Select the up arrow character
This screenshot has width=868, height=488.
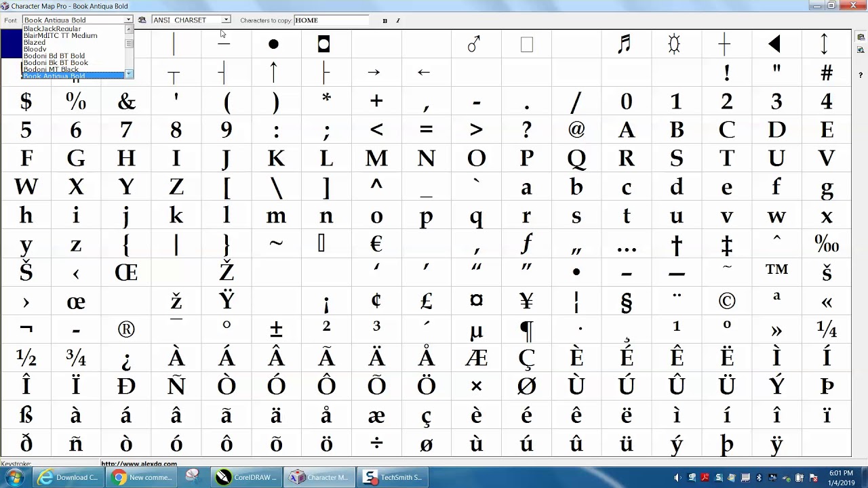click(x=274, y=72)
